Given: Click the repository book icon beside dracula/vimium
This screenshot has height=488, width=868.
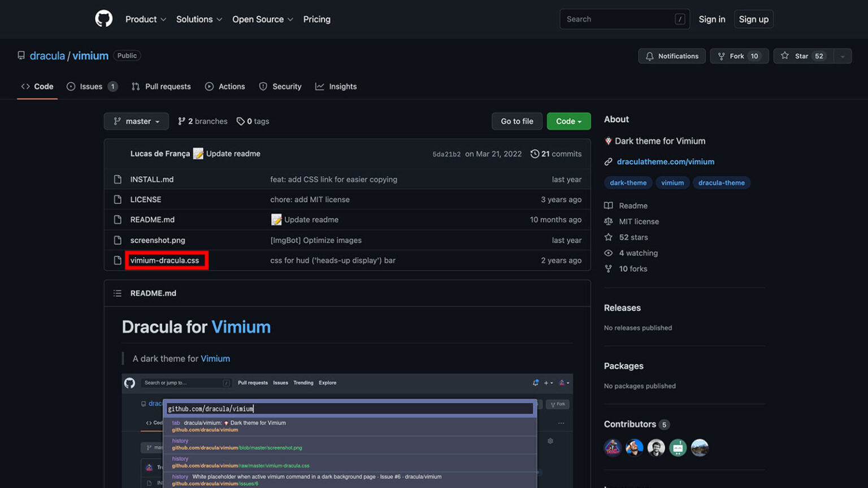Looking at the screenshot, I should [21, 55].
